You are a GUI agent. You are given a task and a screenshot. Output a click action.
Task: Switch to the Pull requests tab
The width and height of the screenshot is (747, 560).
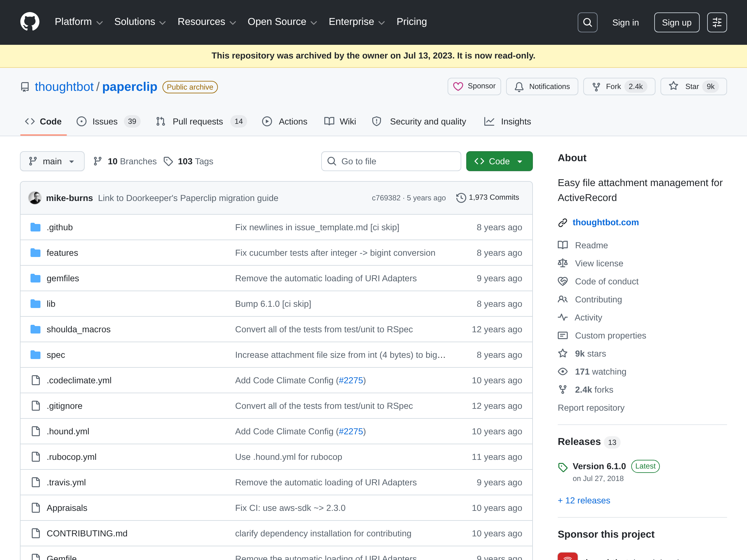tap(202, 122)
